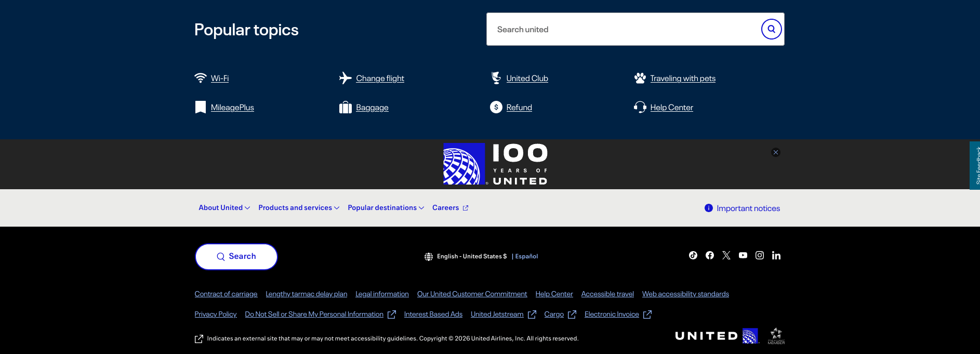980x354 pixels.
Task: Expand the About United menu
Action: 224,208
